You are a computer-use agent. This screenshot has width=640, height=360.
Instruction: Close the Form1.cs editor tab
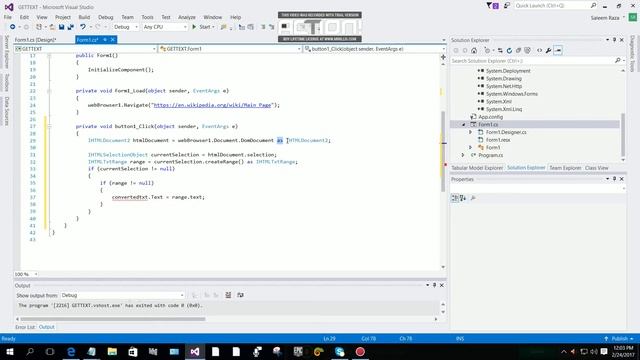point(113,40)
